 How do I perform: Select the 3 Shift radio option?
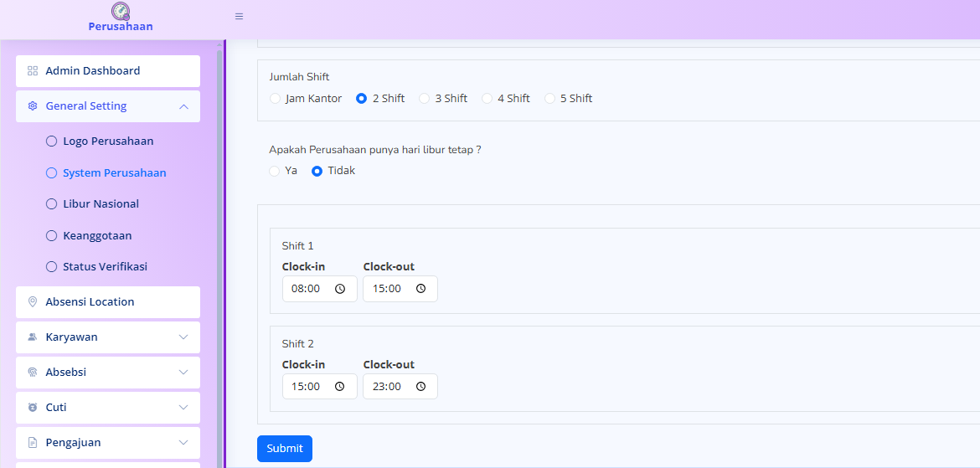click(x=425, y=99)
